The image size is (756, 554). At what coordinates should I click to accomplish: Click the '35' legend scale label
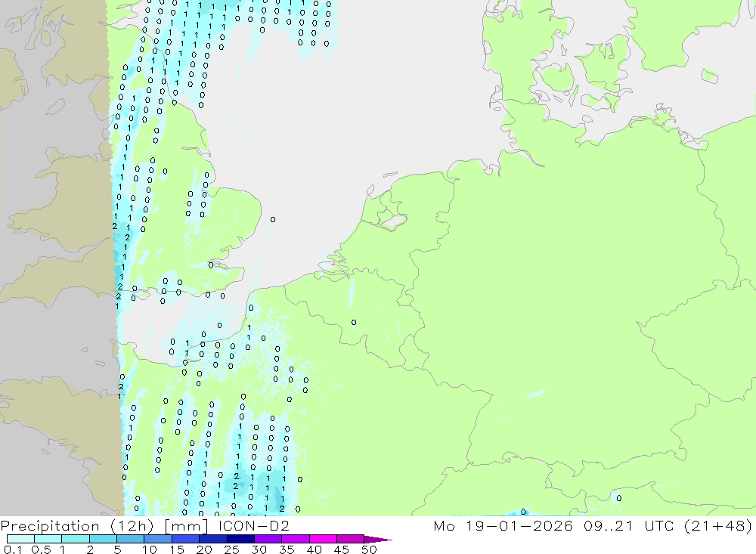(x=287, y=549)
